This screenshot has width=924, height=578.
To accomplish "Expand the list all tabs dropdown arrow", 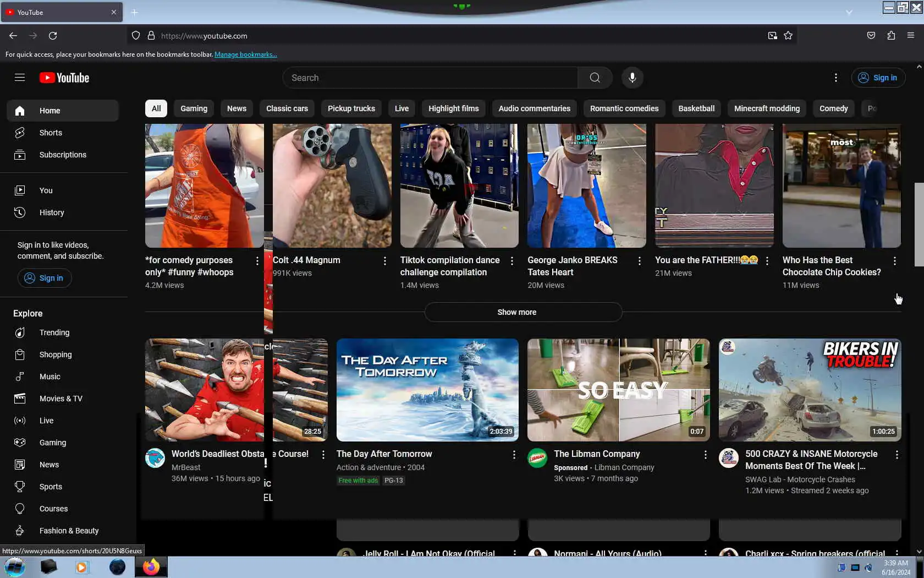I will click(849, 12).
